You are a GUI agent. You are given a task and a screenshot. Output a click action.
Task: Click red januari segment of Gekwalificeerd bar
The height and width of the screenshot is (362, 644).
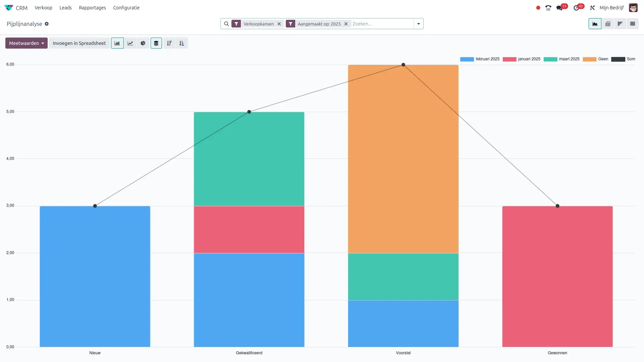click(249, 230)
